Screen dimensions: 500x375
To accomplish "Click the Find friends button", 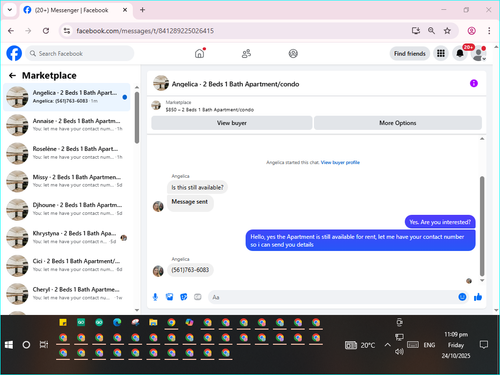I will (410, 53).
